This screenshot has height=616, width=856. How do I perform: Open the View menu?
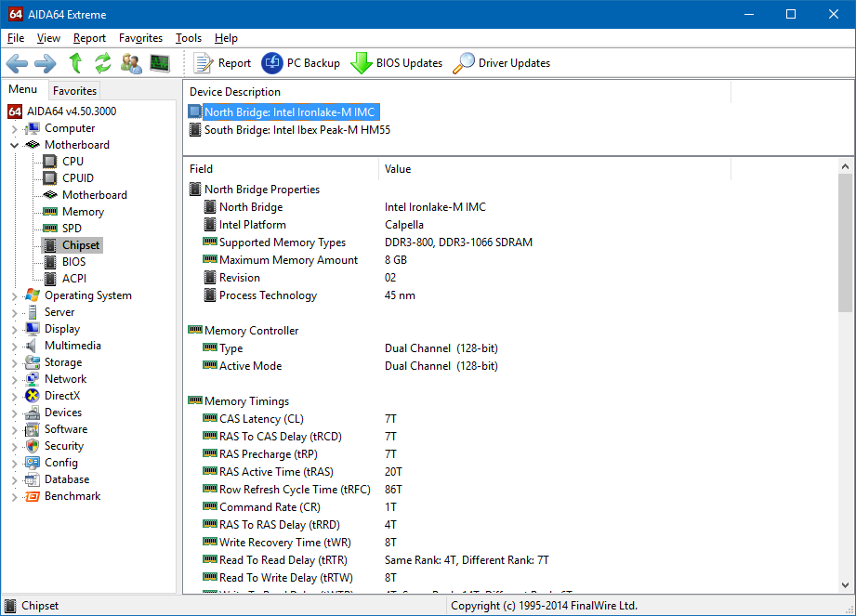(48, 38)
